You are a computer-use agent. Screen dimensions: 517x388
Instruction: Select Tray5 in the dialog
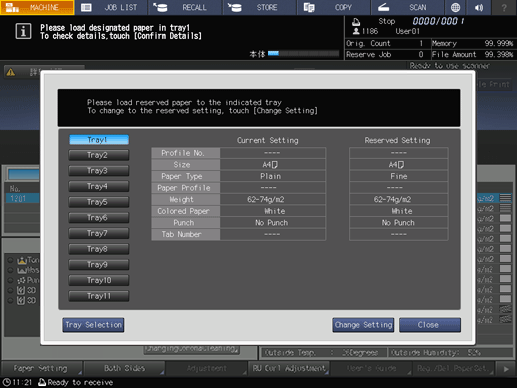tap(99, 202)
